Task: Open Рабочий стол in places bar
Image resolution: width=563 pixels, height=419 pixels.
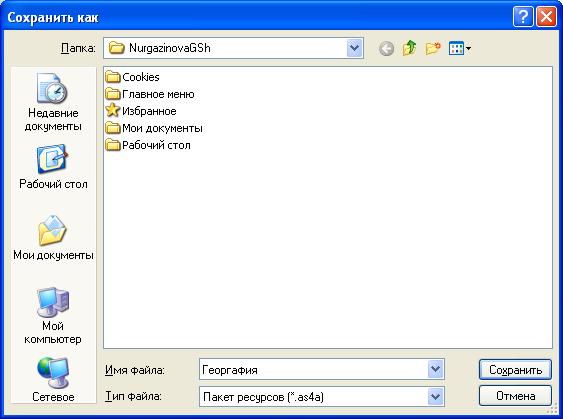Action: coord(53,167)
